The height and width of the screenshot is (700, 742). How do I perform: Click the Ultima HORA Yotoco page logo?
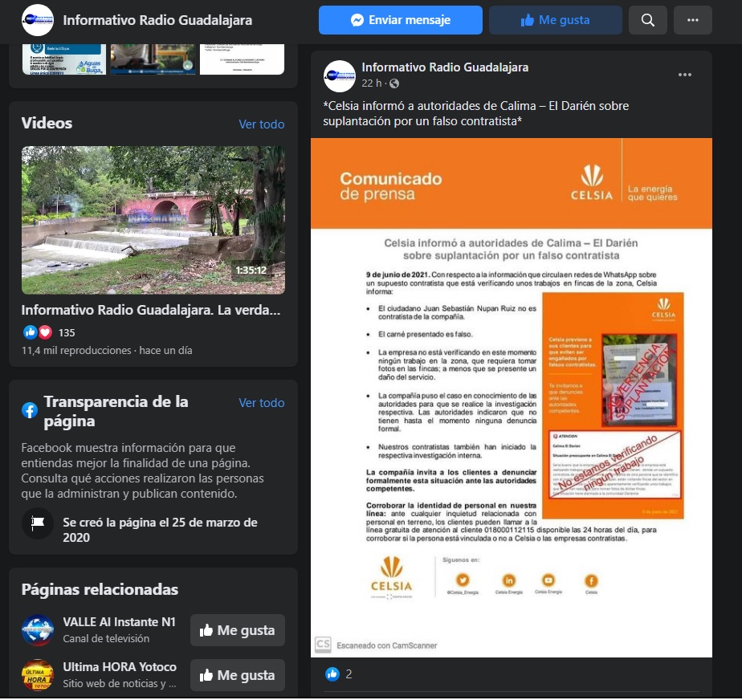pyautogui.click(x=38, y=675)
